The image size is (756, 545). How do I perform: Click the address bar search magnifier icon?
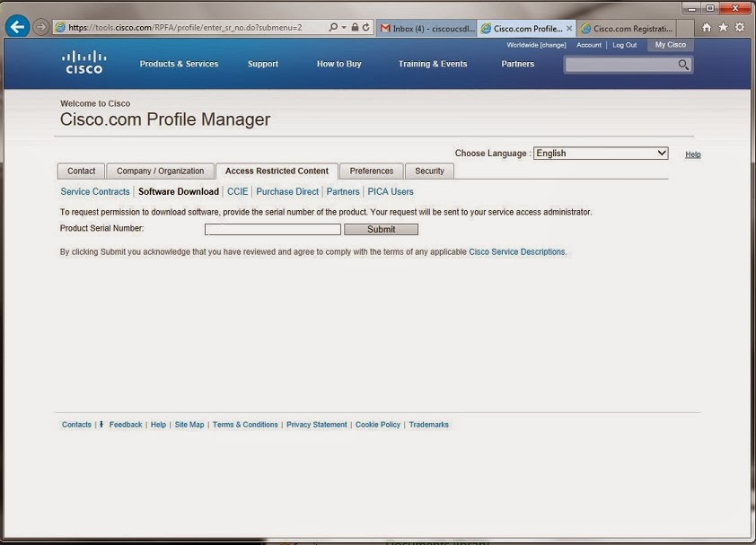tap(333, 27)
